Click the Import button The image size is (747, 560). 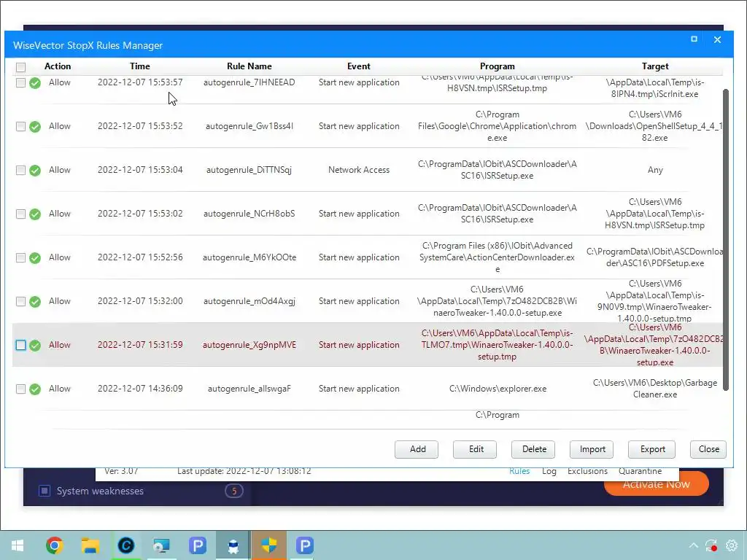click(591, 449)
